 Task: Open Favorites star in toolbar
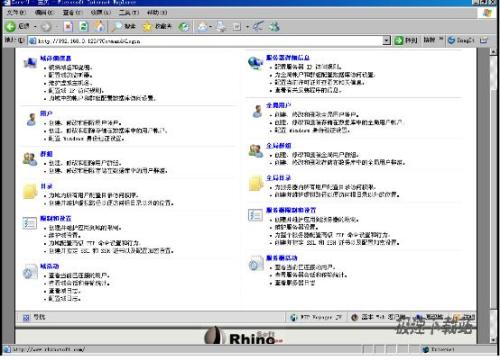(x=147, y=26)
